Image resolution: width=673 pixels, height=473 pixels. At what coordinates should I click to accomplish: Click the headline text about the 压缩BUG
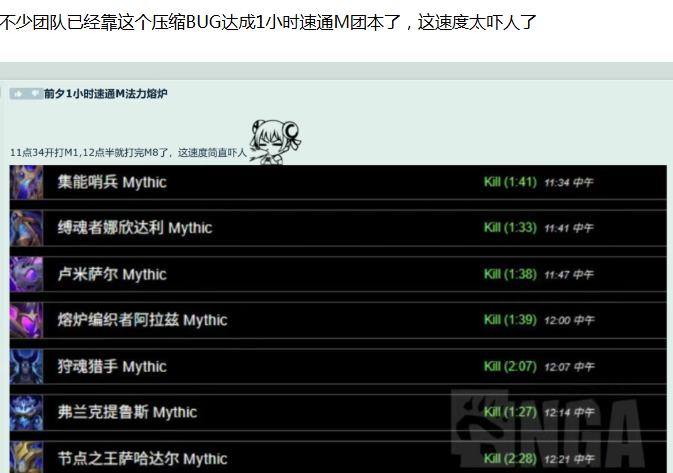pos(268,21)
